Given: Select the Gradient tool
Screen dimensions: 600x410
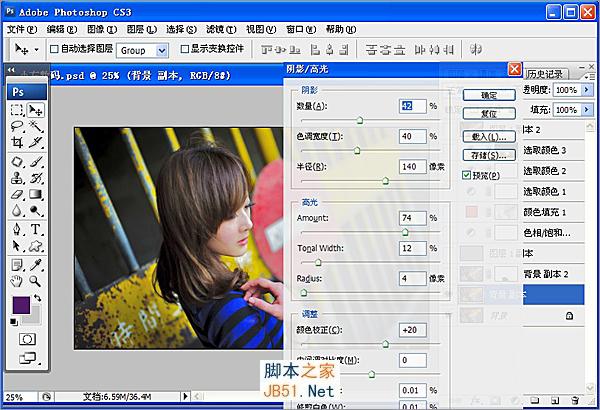Looking at the screenshot, I should [36, 194].
